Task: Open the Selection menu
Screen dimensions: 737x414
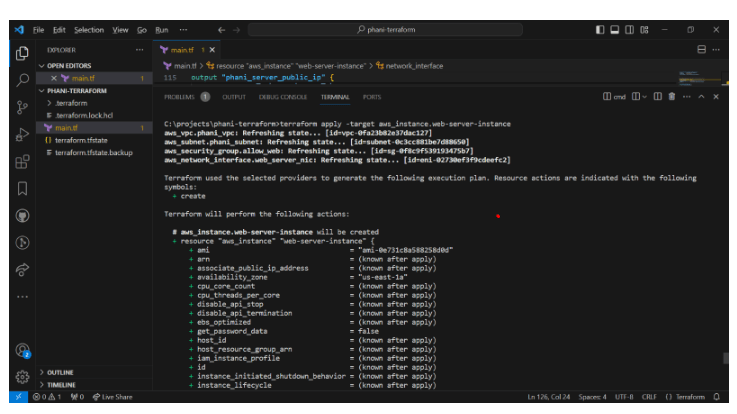Action: 88,30
